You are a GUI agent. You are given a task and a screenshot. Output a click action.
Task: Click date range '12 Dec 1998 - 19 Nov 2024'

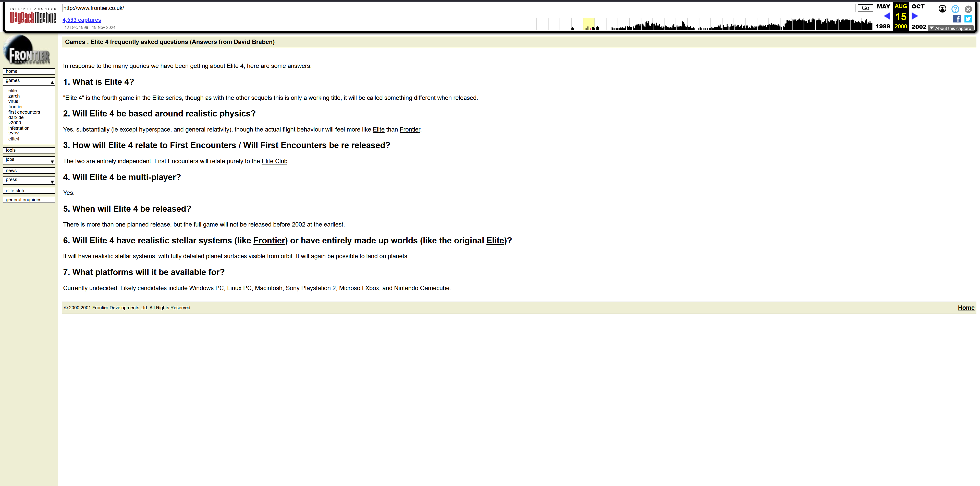[90, 27]
